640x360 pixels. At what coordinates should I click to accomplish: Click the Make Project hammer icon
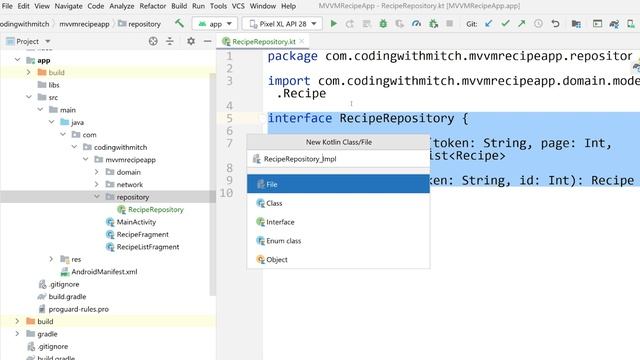click(179, 24)
